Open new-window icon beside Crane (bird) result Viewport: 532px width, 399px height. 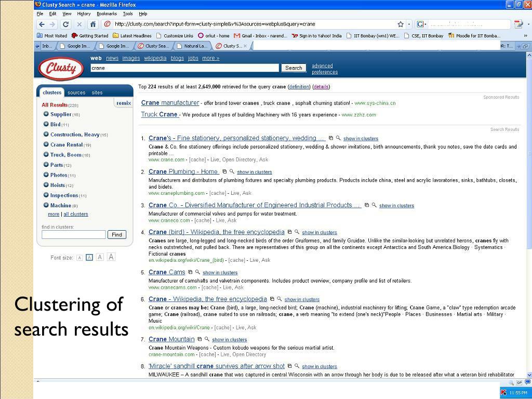pos(289,232)
